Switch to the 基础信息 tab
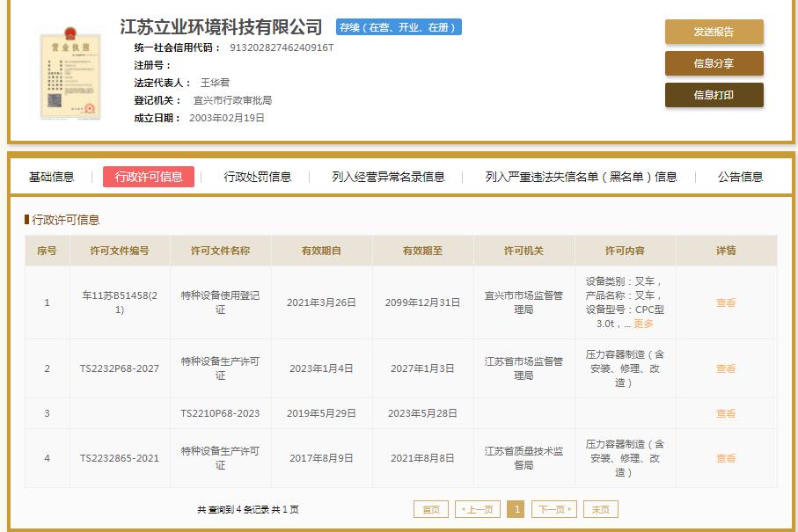This screenshot has width=798, height=532. [51, 177]
